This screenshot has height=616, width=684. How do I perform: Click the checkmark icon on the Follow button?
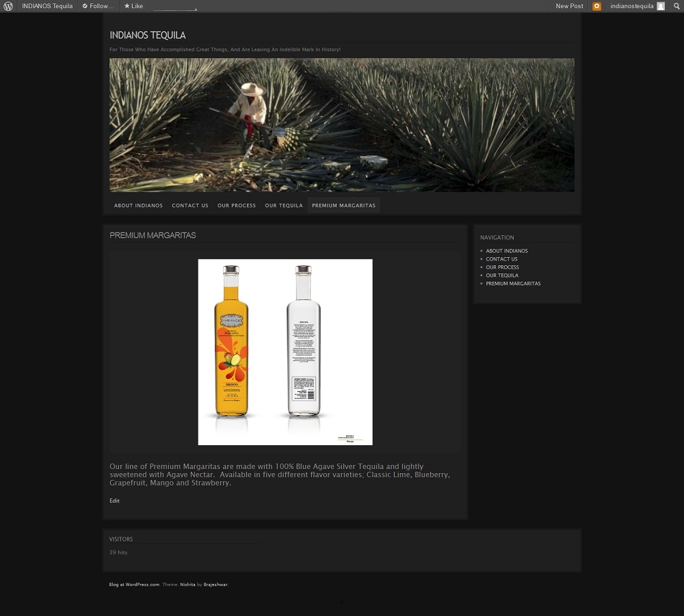[85, 6]
